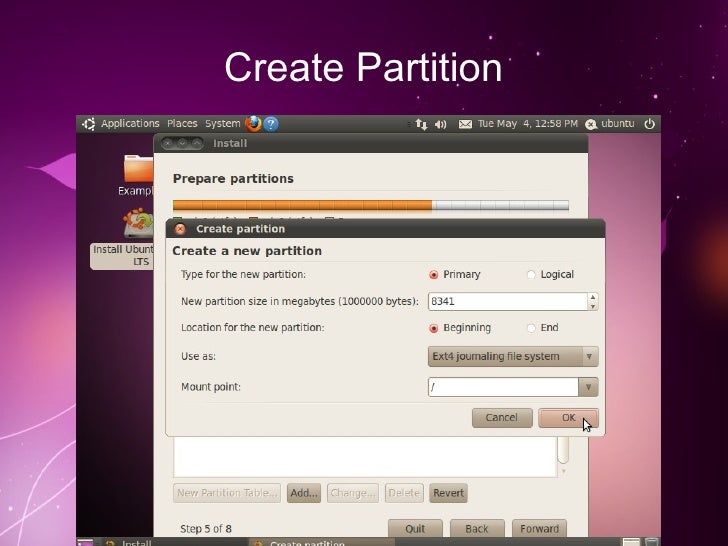Click the partition list scrollbar in Install window

563,450
